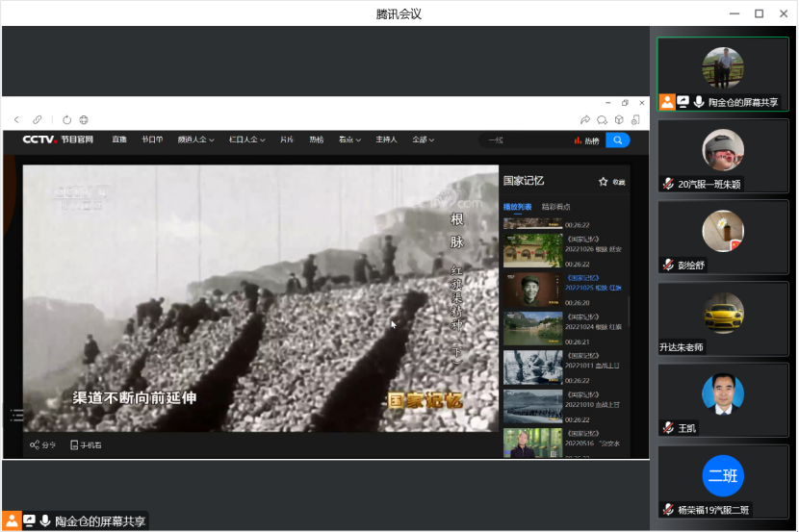Image resolution: width=799 pixels, height=532 pixels.
Task: Click the link chain icon in browser toolbar
Action: pyautogui.click(x=38, y=120)
